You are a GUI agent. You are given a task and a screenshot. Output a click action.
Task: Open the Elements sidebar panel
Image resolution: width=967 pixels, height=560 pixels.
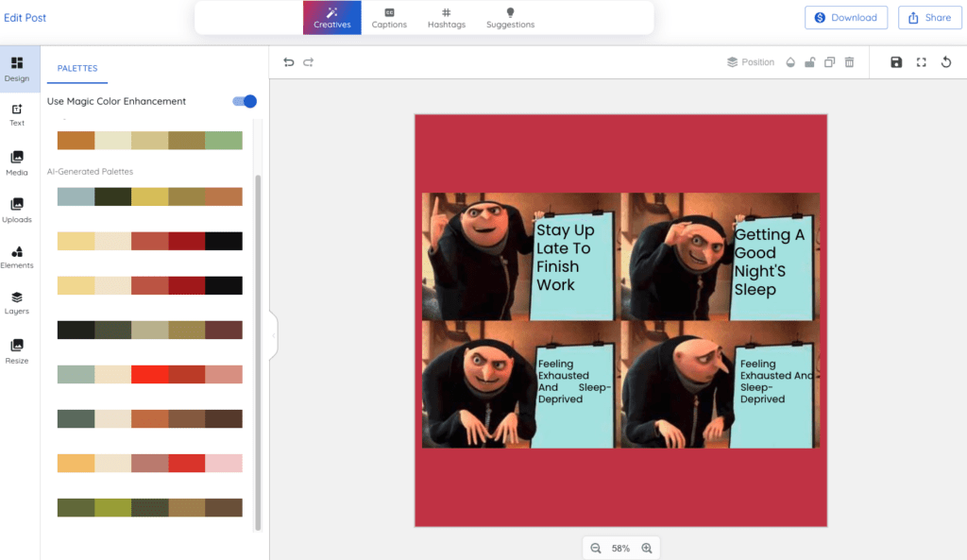click(17, 257)
